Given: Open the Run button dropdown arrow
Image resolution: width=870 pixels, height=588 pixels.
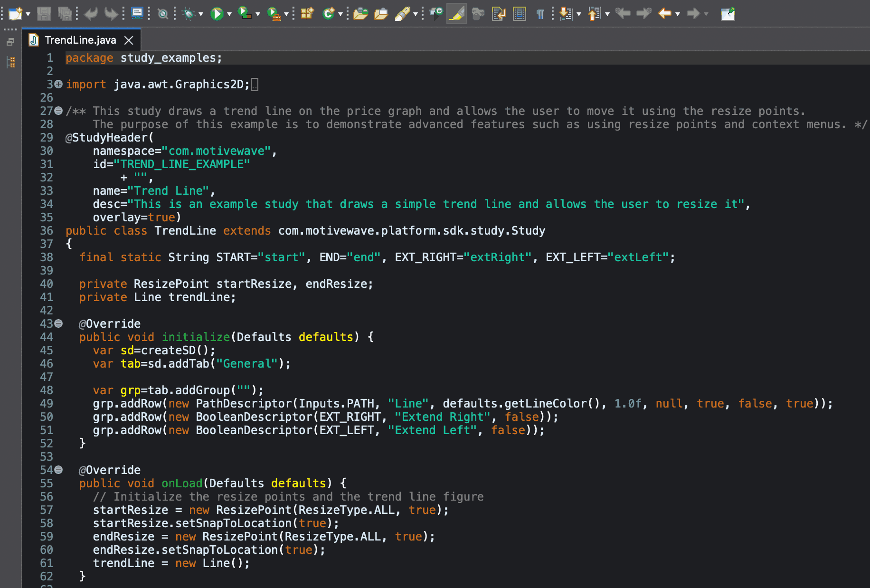Looking at the screenshot, I should click(x=229, y=14).
